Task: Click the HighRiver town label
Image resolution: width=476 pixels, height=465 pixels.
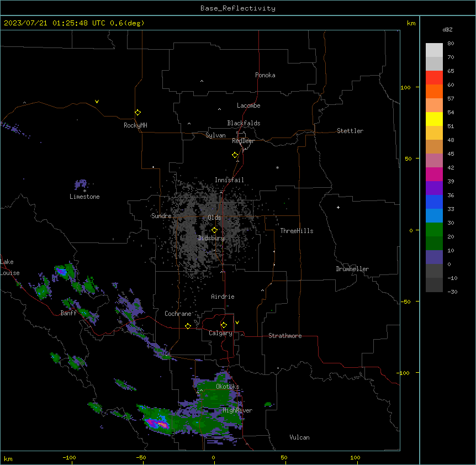Action: [237, 410]
